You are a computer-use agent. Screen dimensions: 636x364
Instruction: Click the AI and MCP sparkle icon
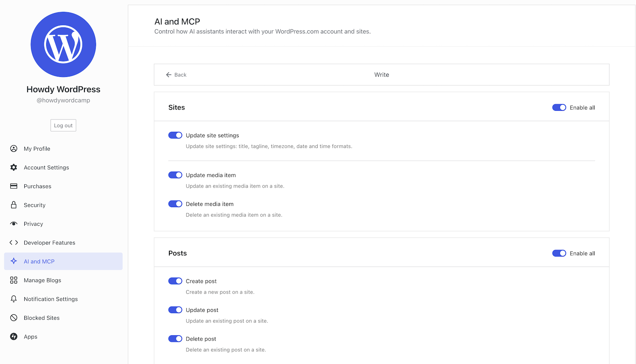14,261
